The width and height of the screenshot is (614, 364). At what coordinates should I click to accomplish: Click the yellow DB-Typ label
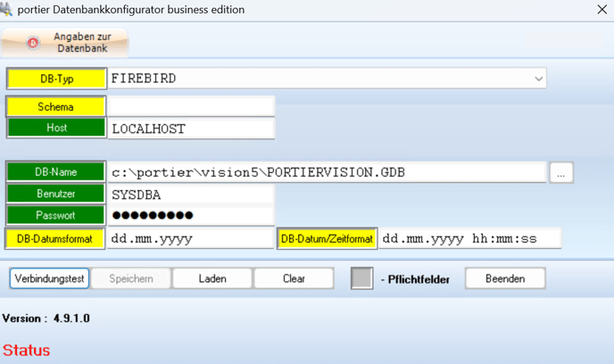[x=56, y=79]
